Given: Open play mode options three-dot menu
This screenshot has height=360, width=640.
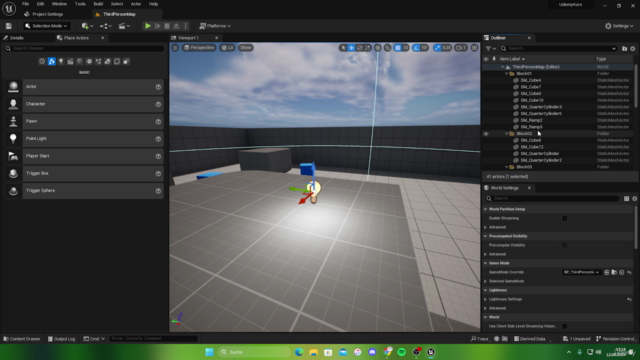Looking at the screenshot, I should 186,26.
